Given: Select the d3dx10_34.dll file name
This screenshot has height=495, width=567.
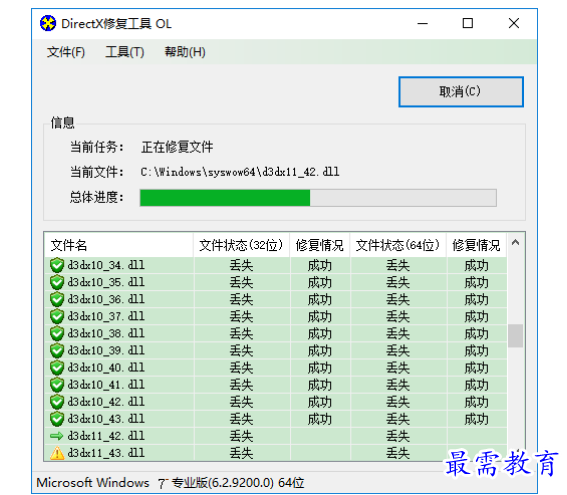Looking at the screenshot, I should [106, 265].
